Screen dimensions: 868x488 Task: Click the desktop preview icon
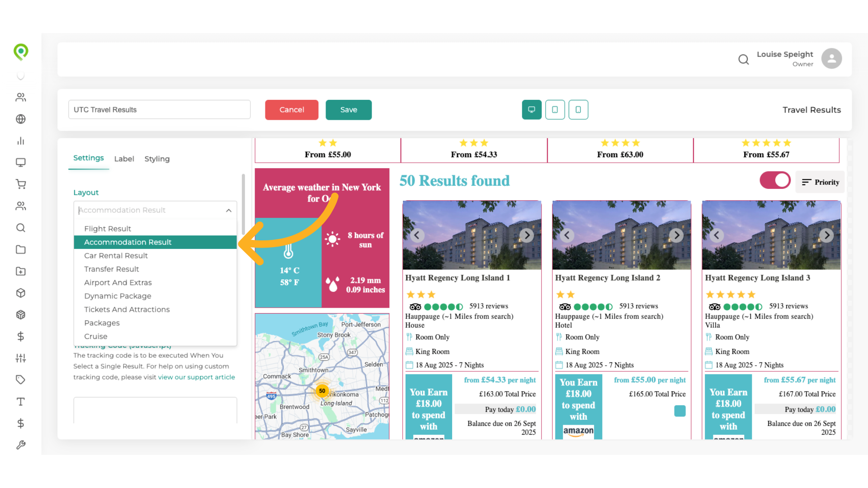(532, 110)
